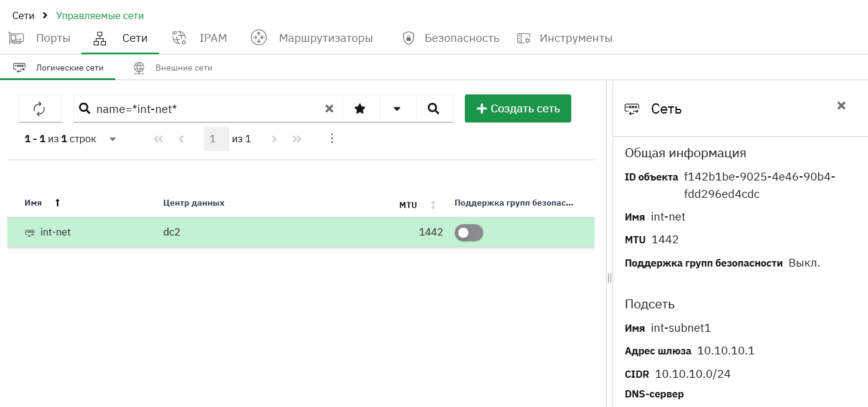The image size is (868, 407).
Task: Close the Сеть details panel
Action: 841,106
